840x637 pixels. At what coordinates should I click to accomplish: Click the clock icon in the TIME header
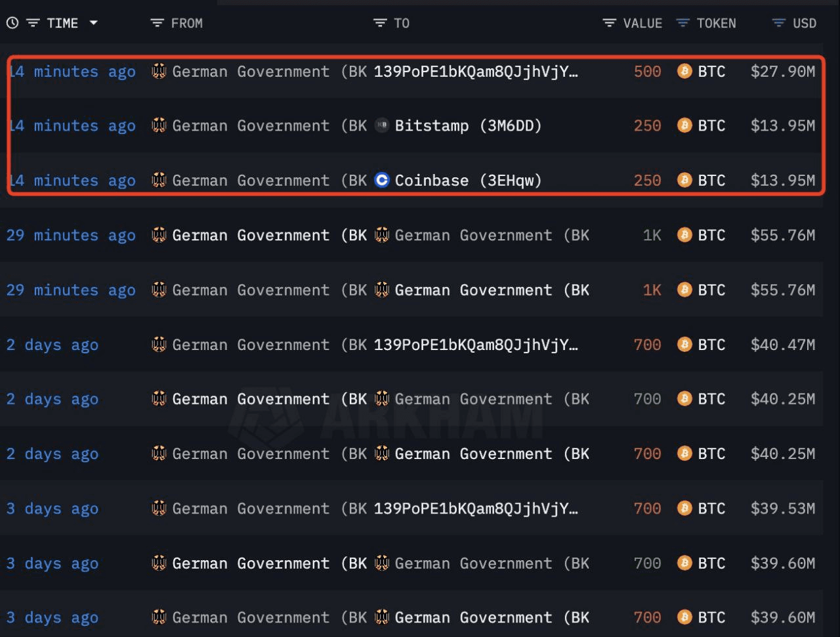[12, 23]
